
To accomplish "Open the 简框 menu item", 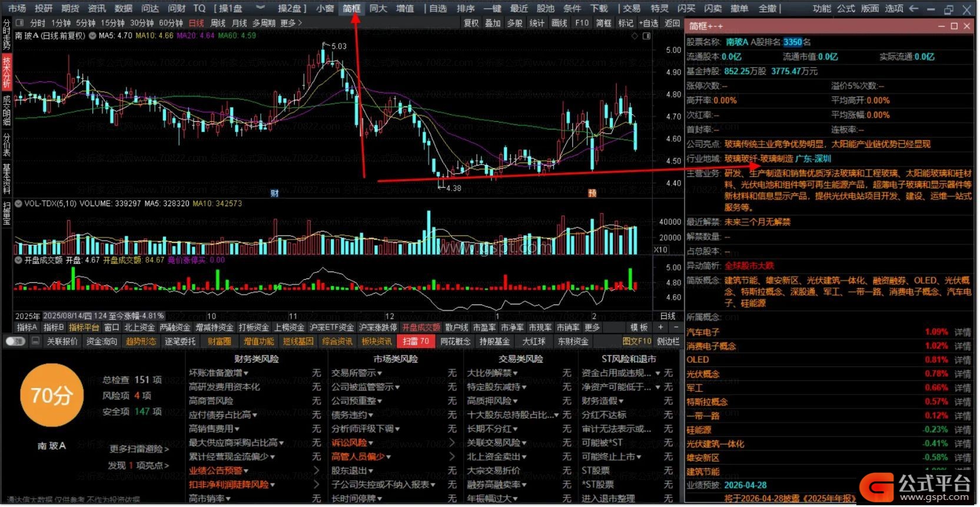I will pos(351,8).
